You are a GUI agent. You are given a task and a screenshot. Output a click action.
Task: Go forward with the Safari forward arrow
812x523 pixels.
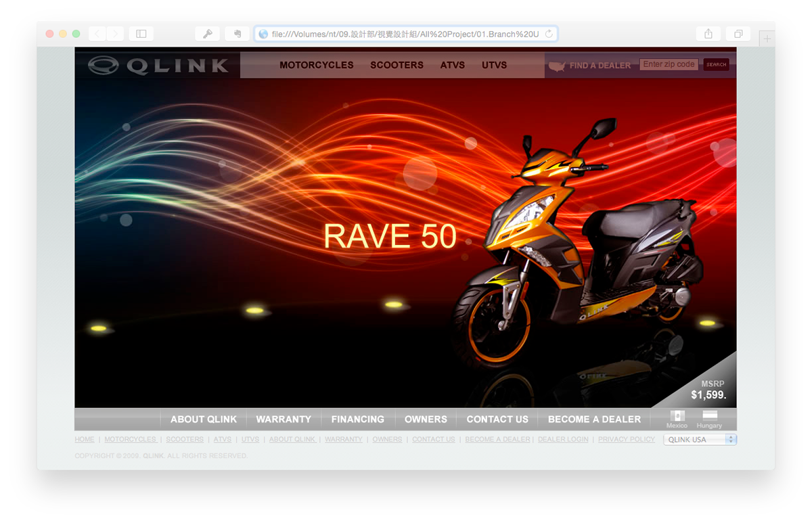(115, 34)
